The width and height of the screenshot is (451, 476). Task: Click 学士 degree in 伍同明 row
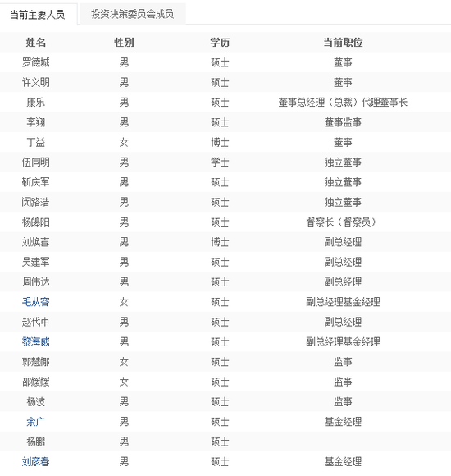[x=220, y=162]
